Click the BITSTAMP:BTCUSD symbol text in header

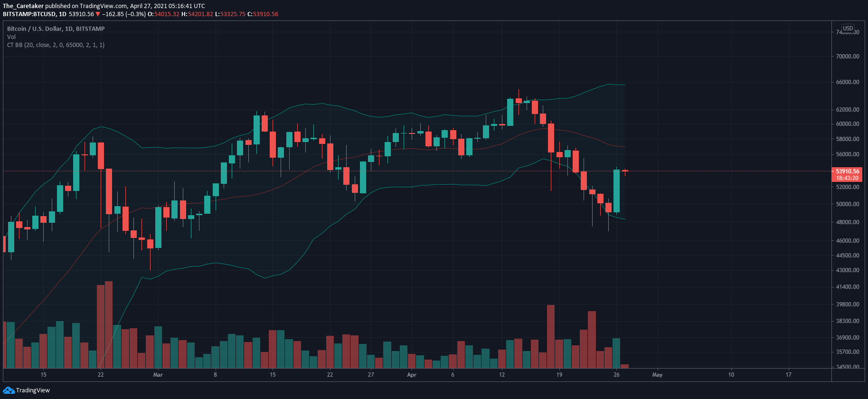(29, 14)
